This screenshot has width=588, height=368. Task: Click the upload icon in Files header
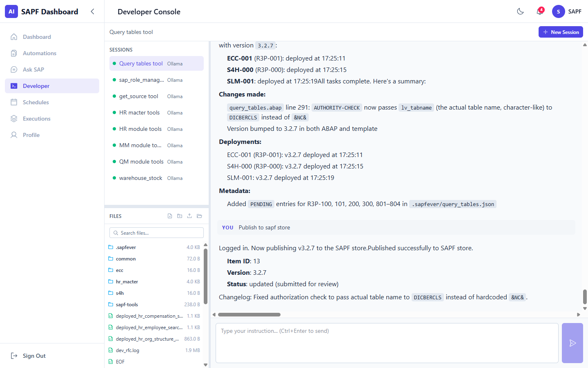[x=189, y=216]
